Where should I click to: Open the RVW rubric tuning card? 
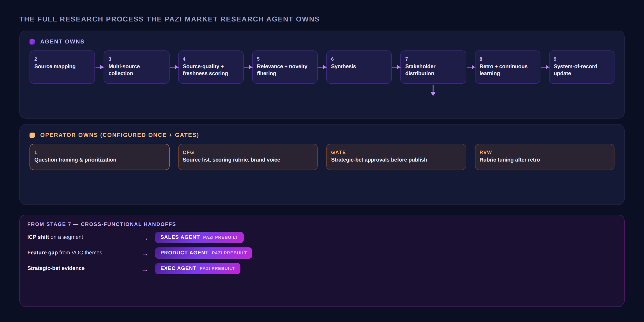tap(545, 157)
